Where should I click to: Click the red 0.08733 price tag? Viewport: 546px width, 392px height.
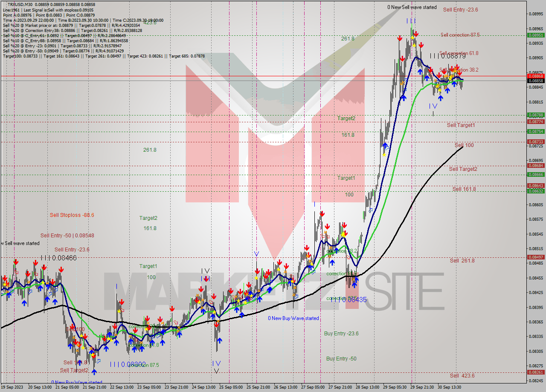536,141
